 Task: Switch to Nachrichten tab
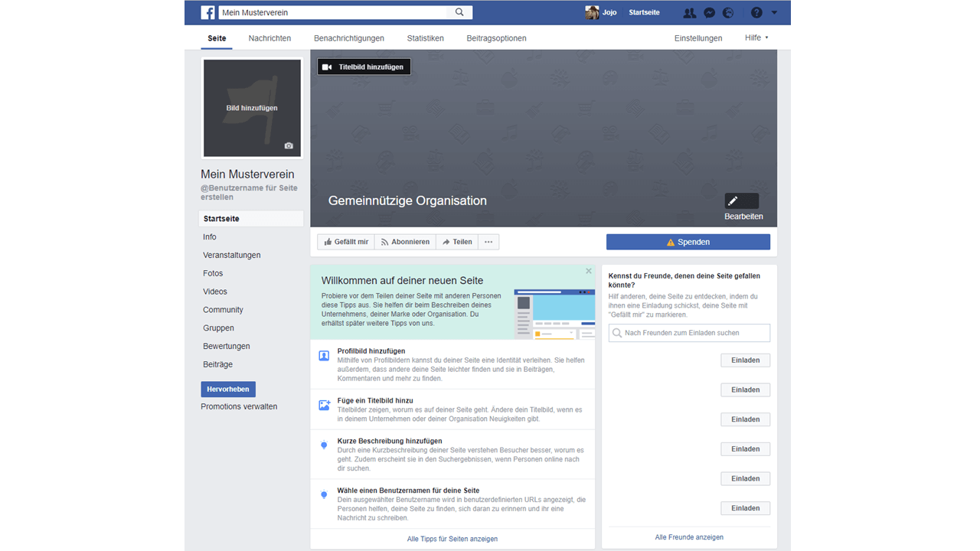(x=269, y=37)
